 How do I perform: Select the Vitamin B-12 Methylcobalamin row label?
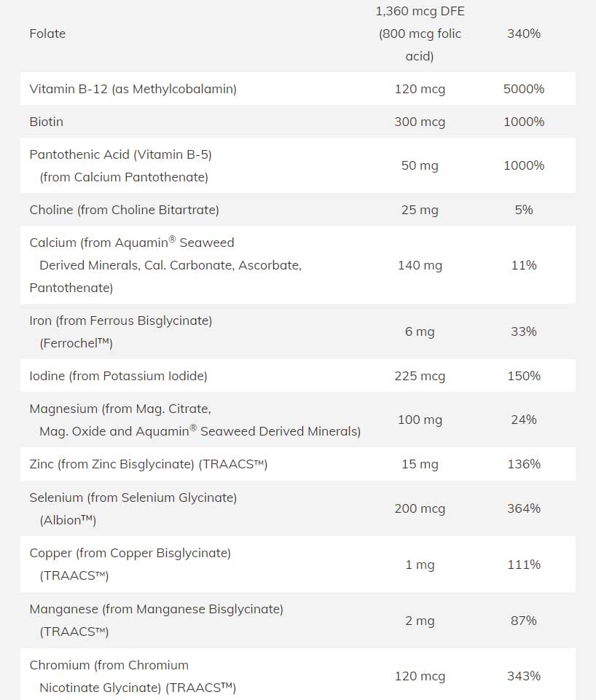pos(133,89)
